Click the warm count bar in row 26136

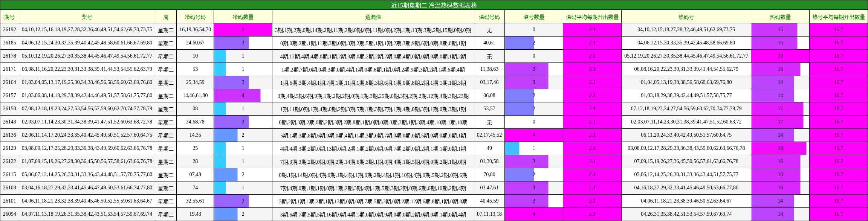click(534, 135)
